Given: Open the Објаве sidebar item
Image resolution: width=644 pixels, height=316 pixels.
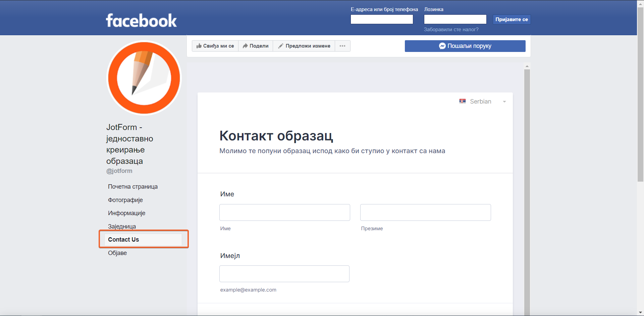Looking at the screenshot, I should coord(117,253).
